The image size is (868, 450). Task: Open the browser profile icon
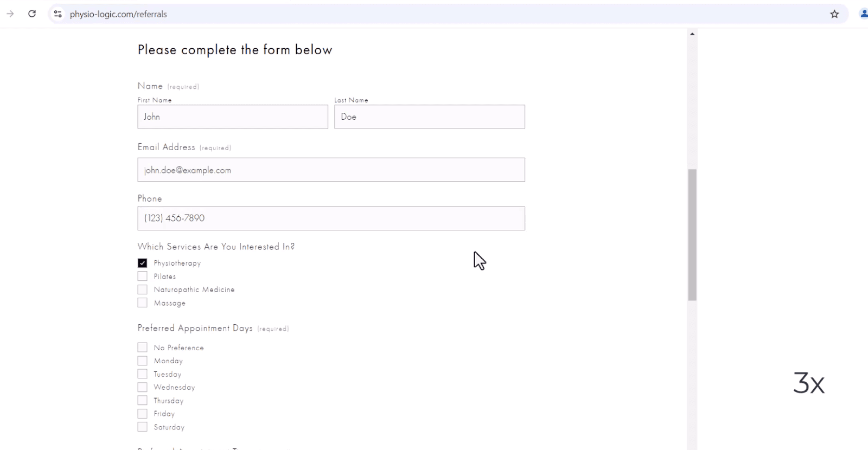click(x=864, y=14)
